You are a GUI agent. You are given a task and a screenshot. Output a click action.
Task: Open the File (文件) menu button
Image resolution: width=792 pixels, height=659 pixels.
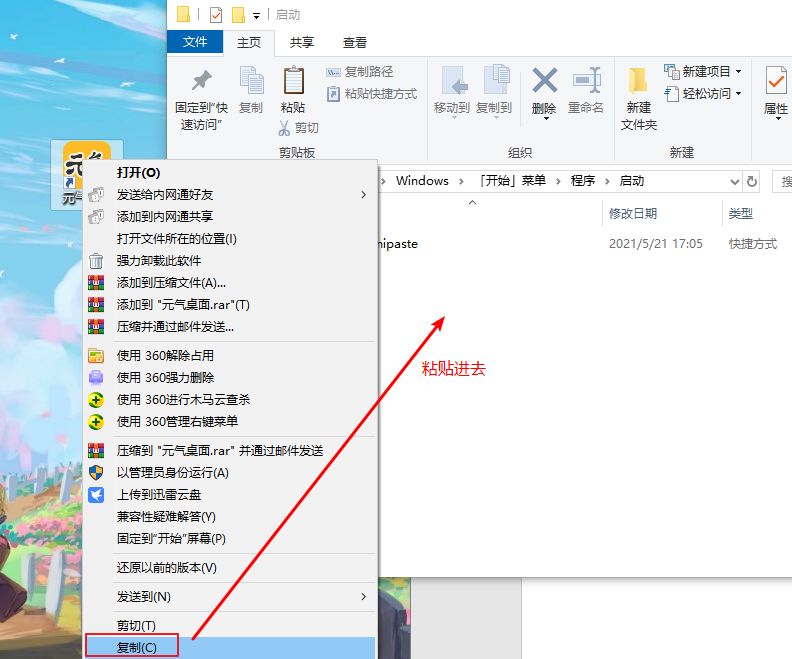(195, 42)
